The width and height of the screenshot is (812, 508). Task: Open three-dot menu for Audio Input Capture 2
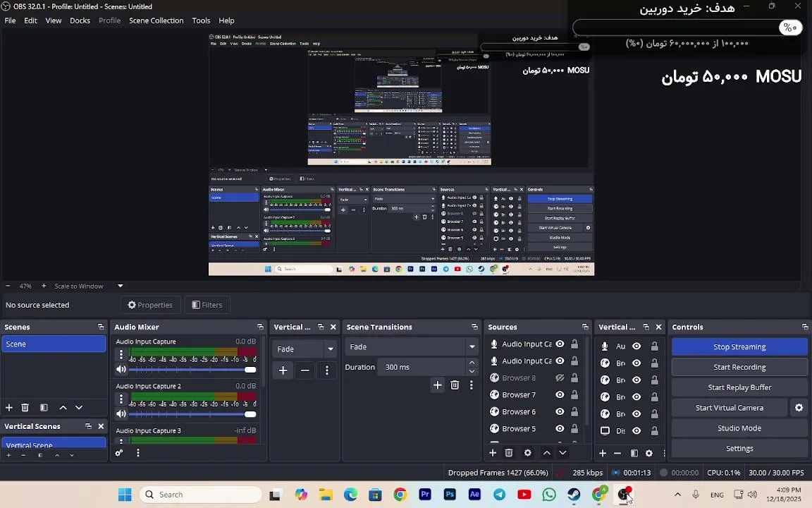[121, 399]
